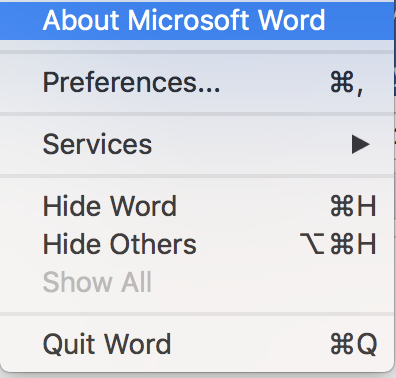Choose Hide Word
Viewport: 396px width, 378px height.
click(x=197, y=206)
